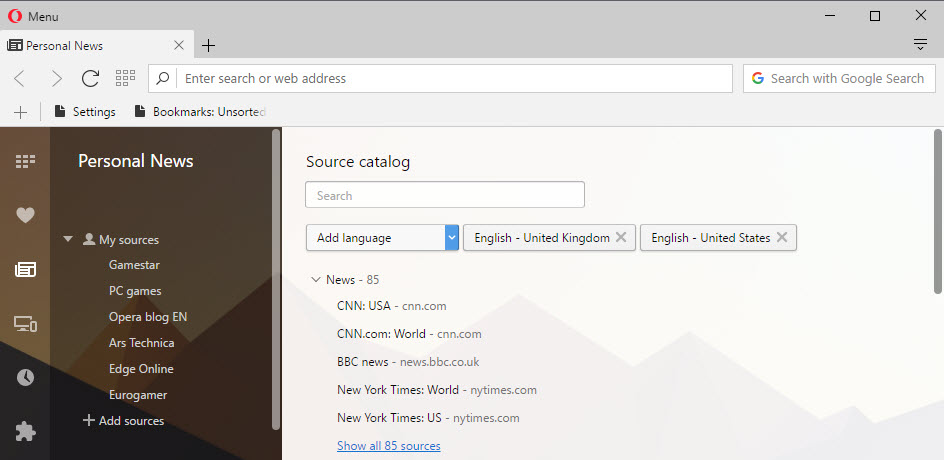Close the Personal News tab
This screenshot has height=460, width=944.
179,45
